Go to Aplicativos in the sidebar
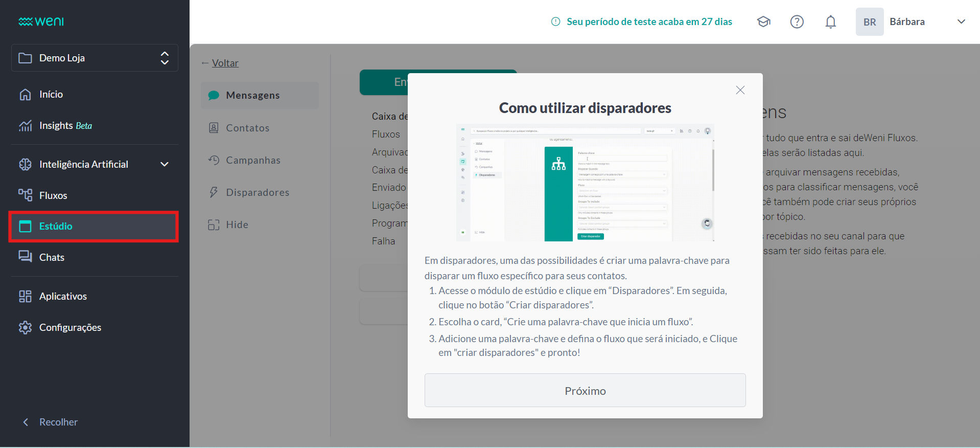 (x=63, y=296)
